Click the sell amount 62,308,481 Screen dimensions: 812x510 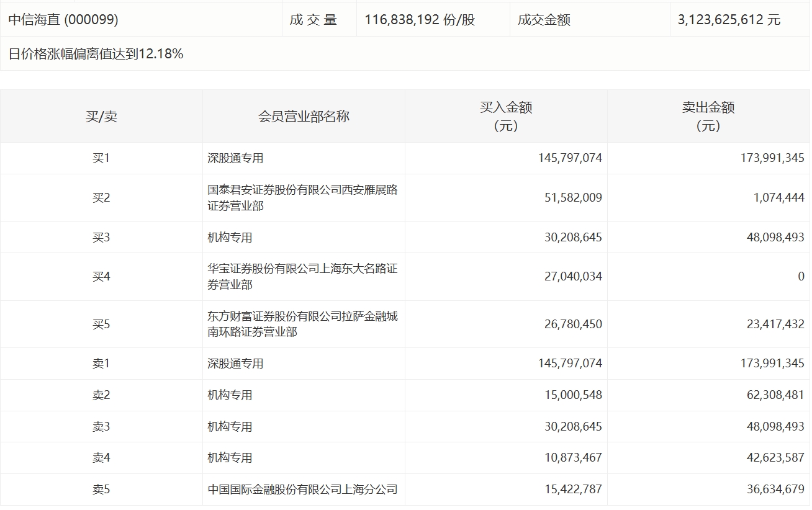tap(772, 395)
